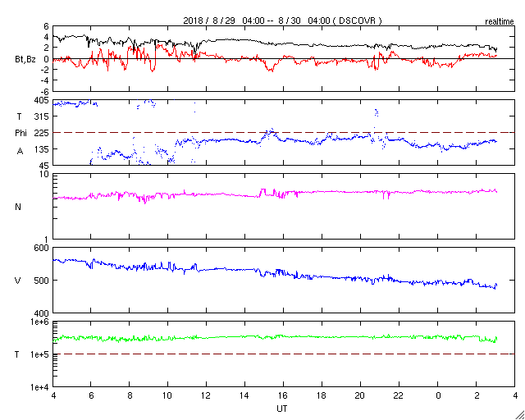Click the '18' hour tick on UT axis
This screenshot has width=525, height=420.
click(322, 395)
